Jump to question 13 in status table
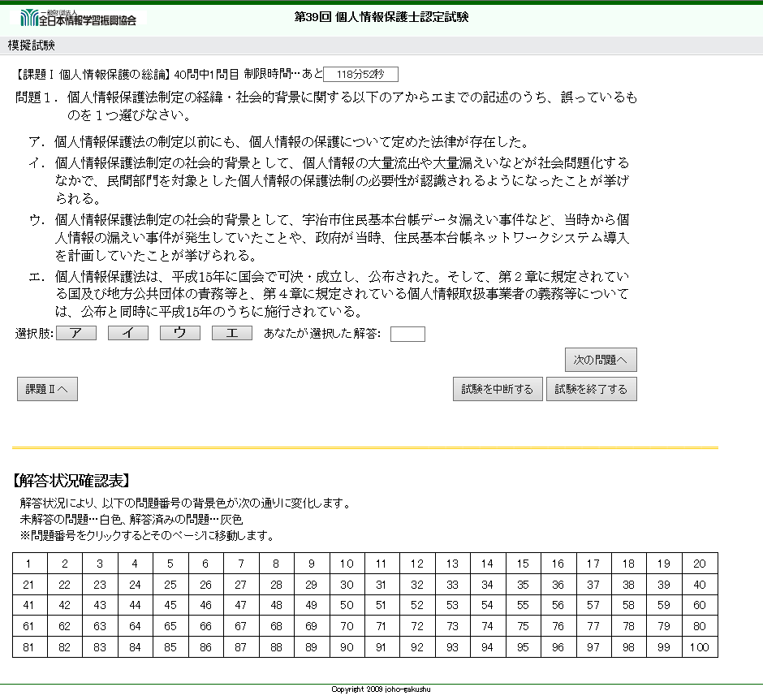763x700 pixels. point(453,564)
